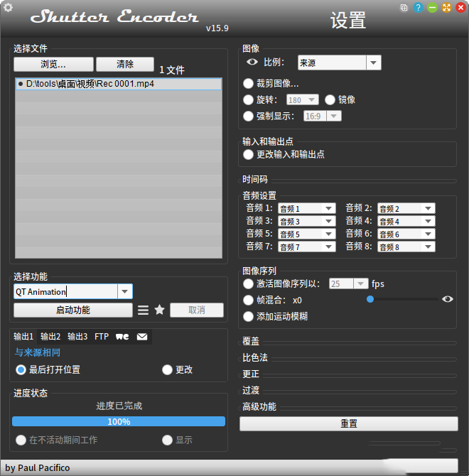469x476 pixels.
Task: Click the QT Animation text field
Action: [x=65, y=292]
